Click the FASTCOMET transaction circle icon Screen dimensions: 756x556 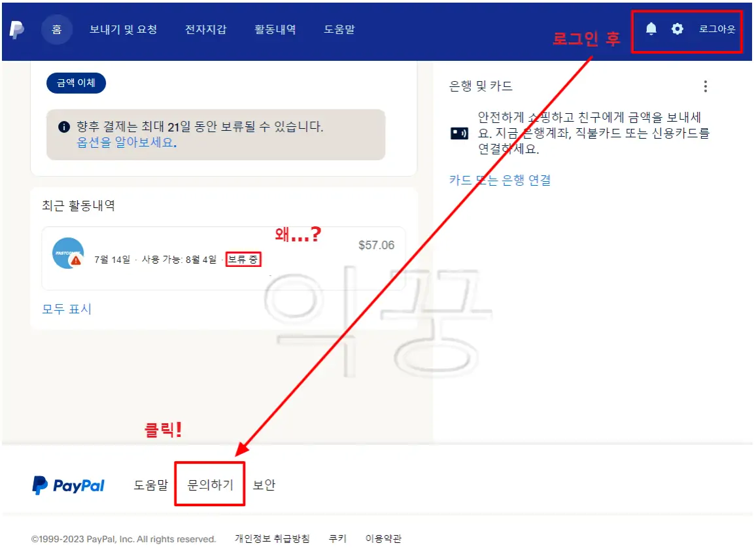[x=66, y=252]
